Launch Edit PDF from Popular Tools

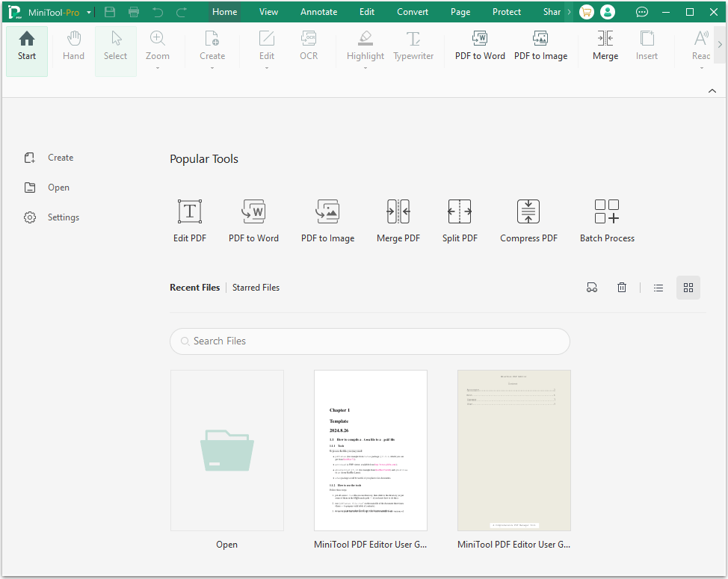(189, 221)
